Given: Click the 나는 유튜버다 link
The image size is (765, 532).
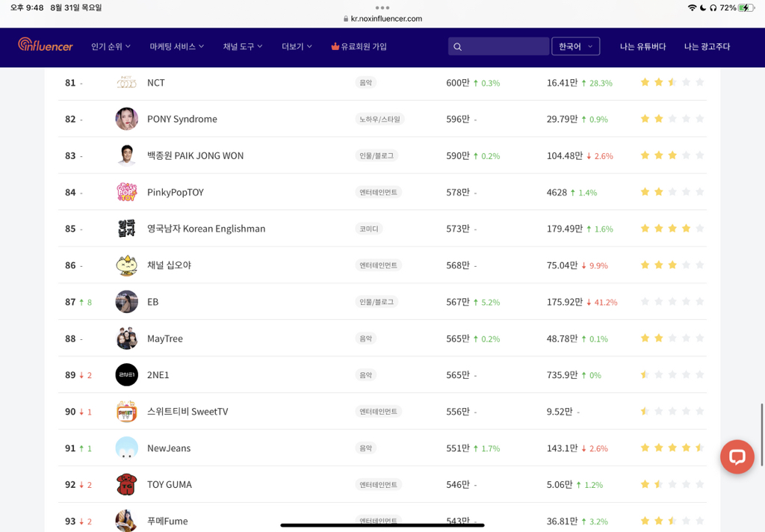Looking at the screenshot, I should pyautogui.click(x=642, y=46).
